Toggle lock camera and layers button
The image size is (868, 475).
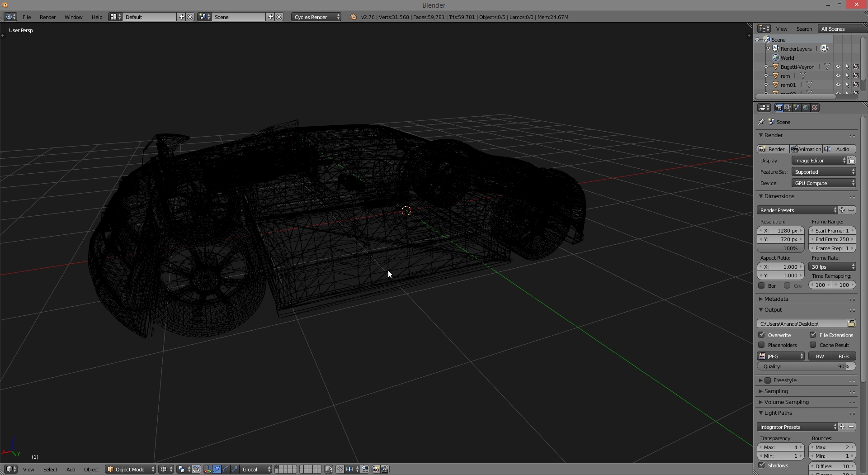pos(329,469)
